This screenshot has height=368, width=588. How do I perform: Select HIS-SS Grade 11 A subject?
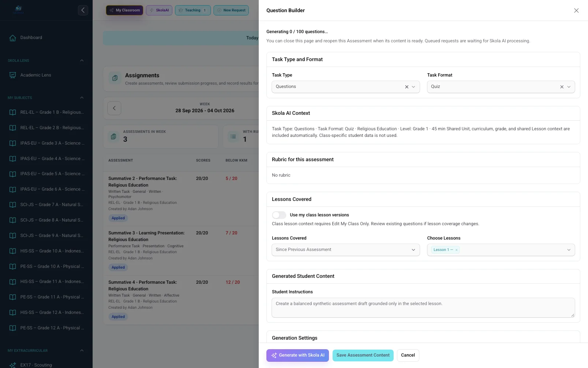click(46, 282)
